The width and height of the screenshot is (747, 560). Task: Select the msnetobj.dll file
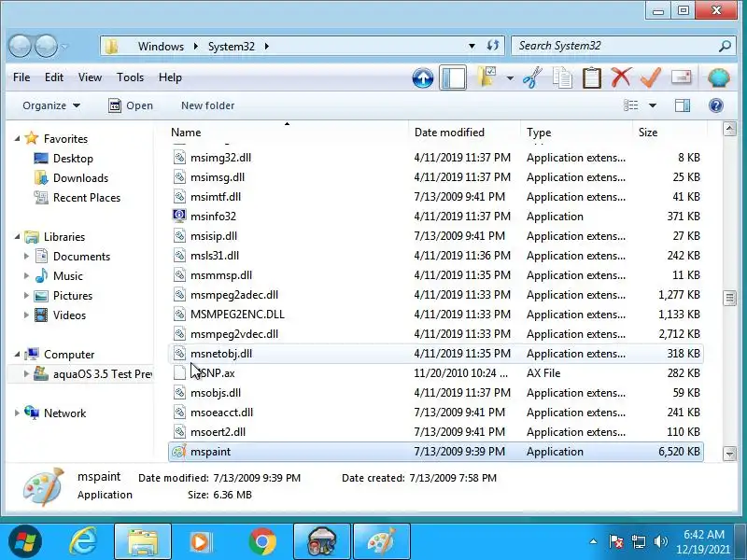tap(221, 354)
